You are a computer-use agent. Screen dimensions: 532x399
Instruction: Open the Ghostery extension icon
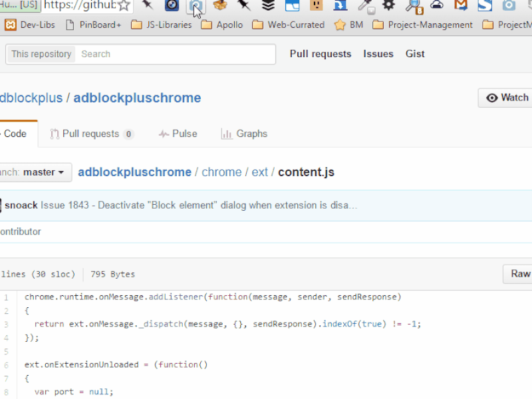pyautogui.click(x=170, y=6)
